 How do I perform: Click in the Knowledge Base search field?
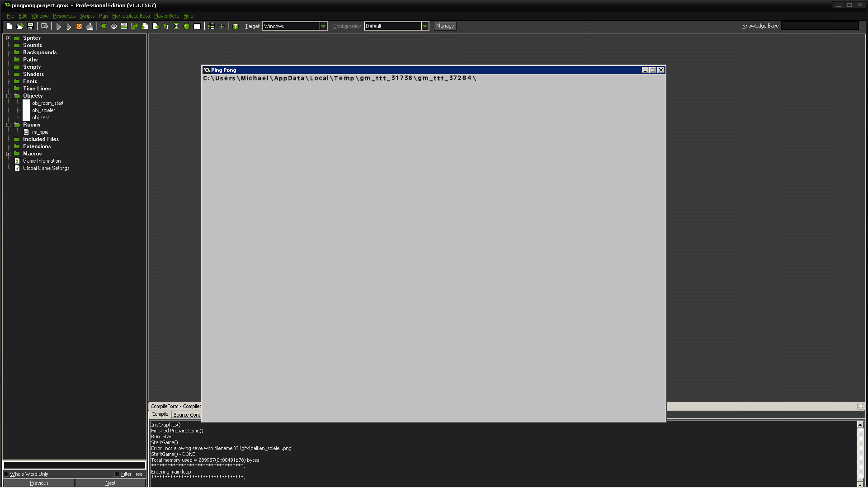pyautogui.click(x=820, y=26)
